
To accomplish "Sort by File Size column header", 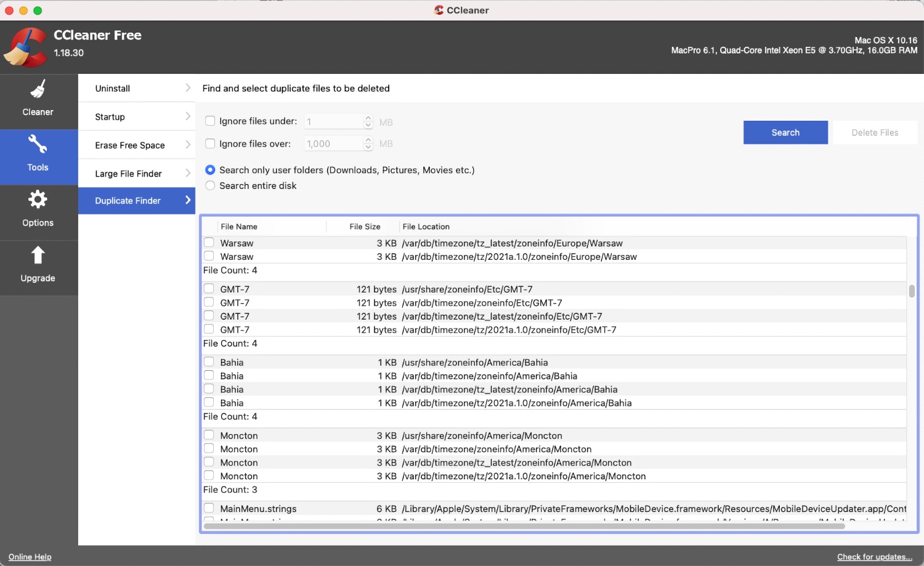I will [365, 227].
